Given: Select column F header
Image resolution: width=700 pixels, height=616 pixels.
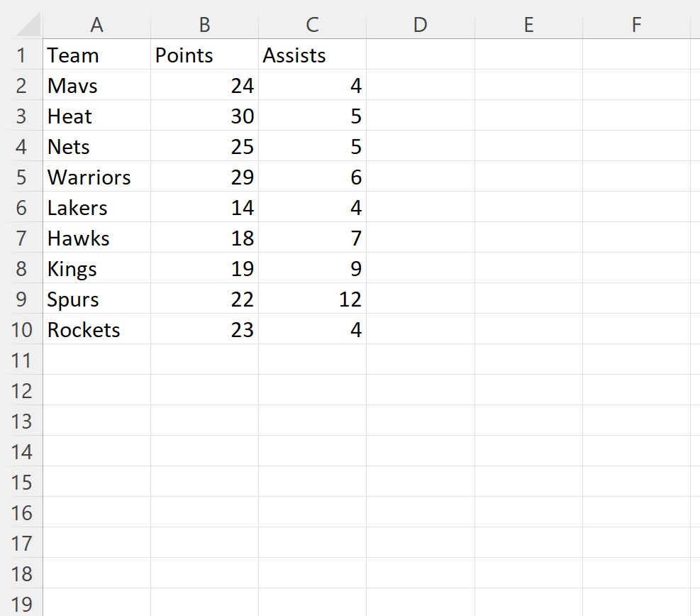Looking at the screenshot, I should point(637,25).
